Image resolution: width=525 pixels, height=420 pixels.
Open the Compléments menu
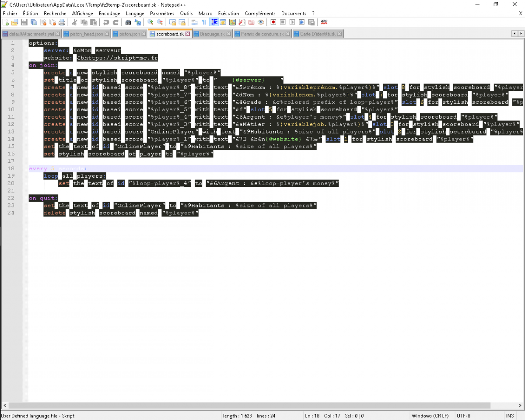[260, 14]
